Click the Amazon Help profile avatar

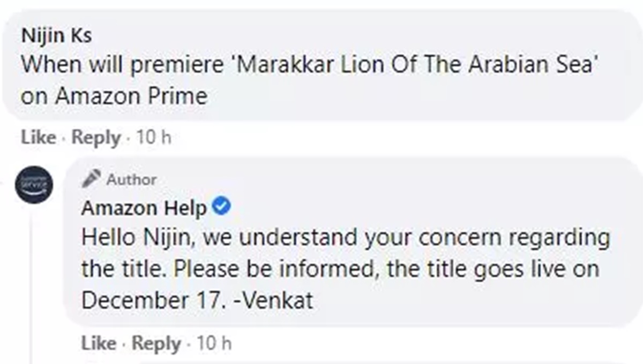point(34,185)
